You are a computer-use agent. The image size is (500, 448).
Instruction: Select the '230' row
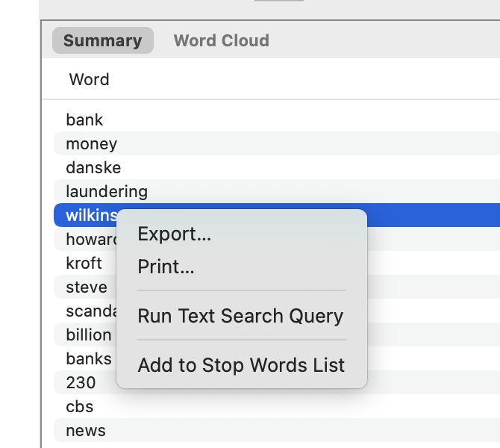(x=81, y=382)
